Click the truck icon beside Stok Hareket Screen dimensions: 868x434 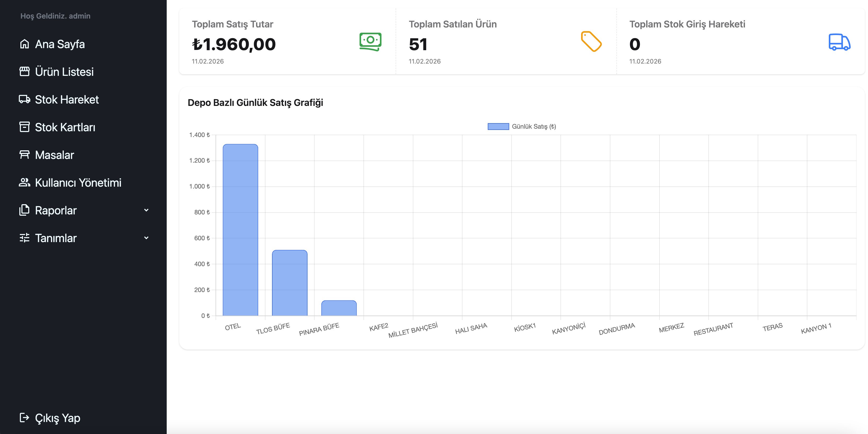[24, 99]
